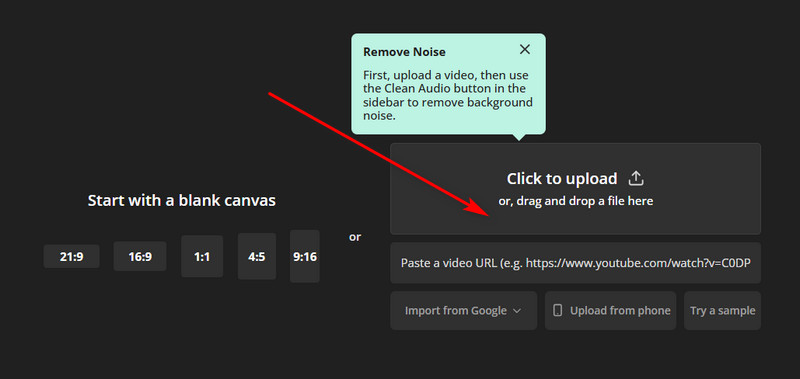Click the 'Click to upload' text
Image resolution: width=800 pixels, height=379 pixels.
(562, 179)
